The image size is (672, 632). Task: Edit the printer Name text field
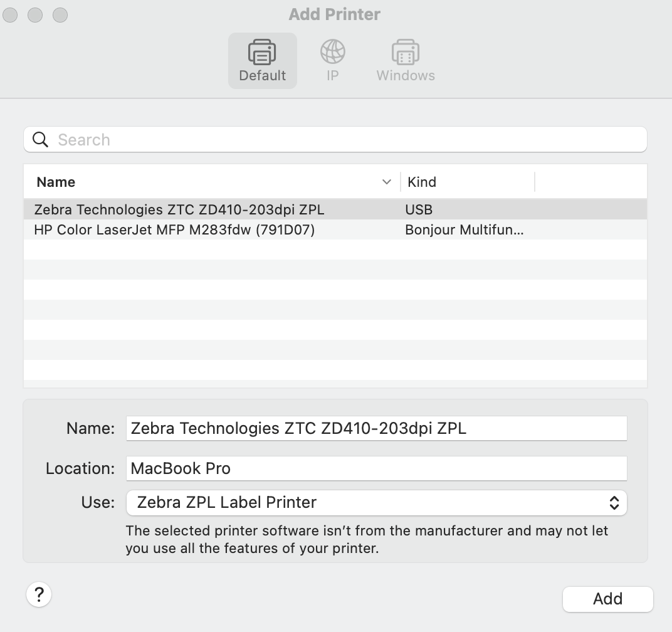tap(376, 428)
